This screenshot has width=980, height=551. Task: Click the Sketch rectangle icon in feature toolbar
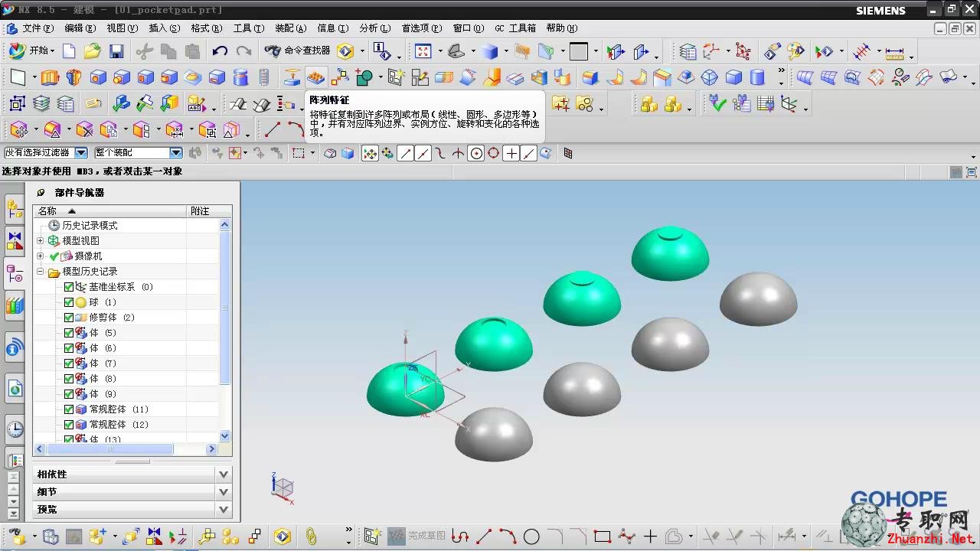tap(18, 77)
